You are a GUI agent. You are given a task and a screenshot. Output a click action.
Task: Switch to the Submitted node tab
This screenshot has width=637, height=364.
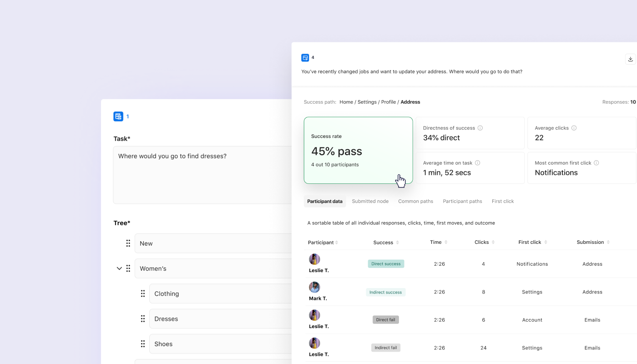click(x=370, y=201)
